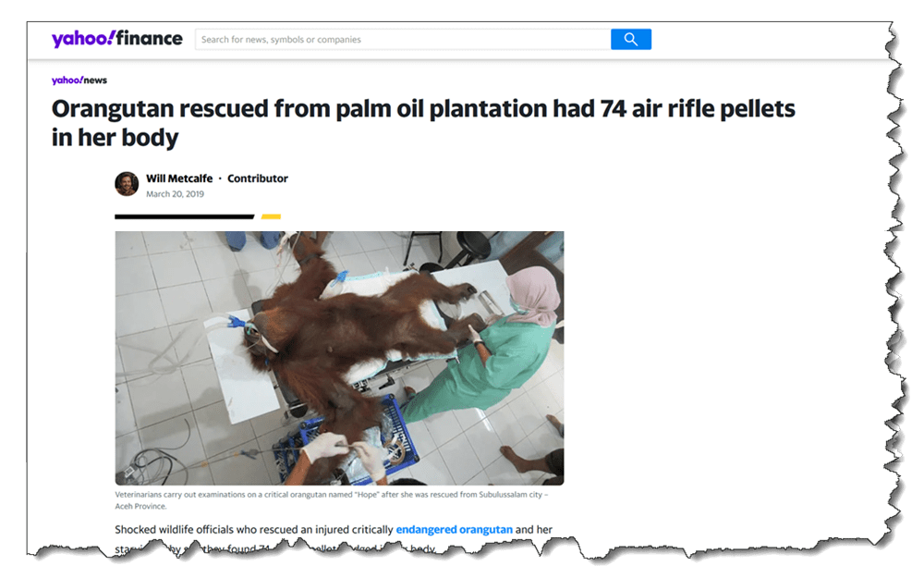
Task: Click the black divider bar under the author
Action: (185, 216)
